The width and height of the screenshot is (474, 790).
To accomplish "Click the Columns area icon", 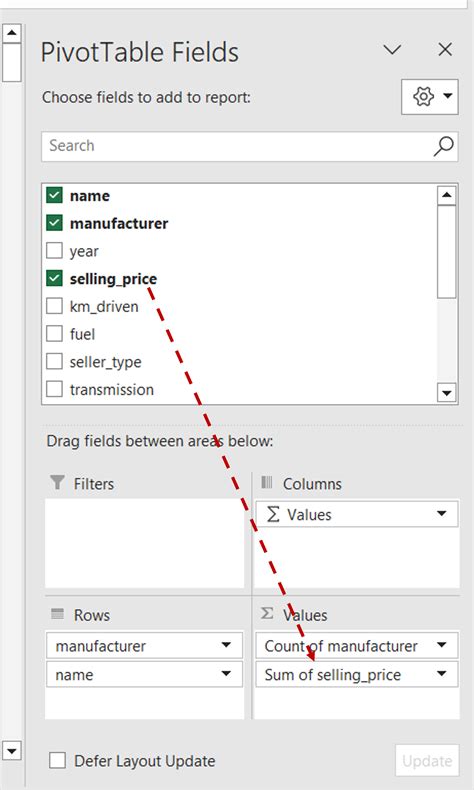I will [x=267, y=483].
